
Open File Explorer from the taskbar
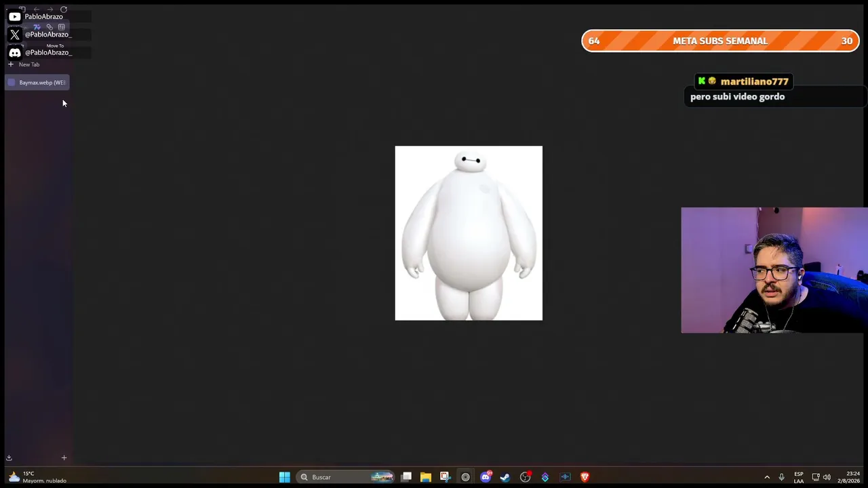point(426,477)
